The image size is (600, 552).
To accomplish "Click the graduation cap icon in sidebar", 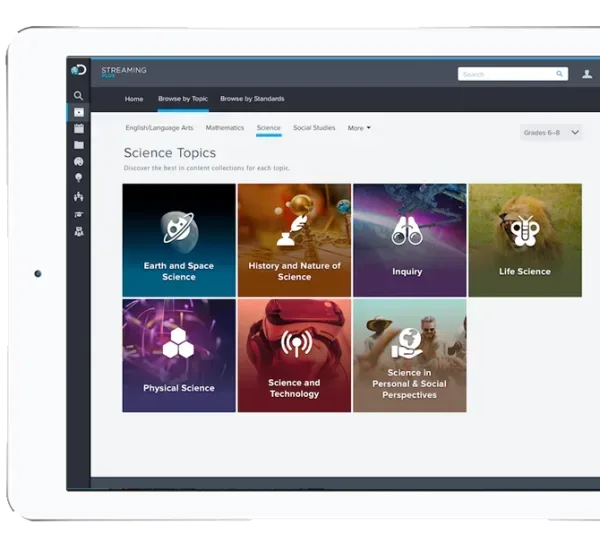I will 79,214.
